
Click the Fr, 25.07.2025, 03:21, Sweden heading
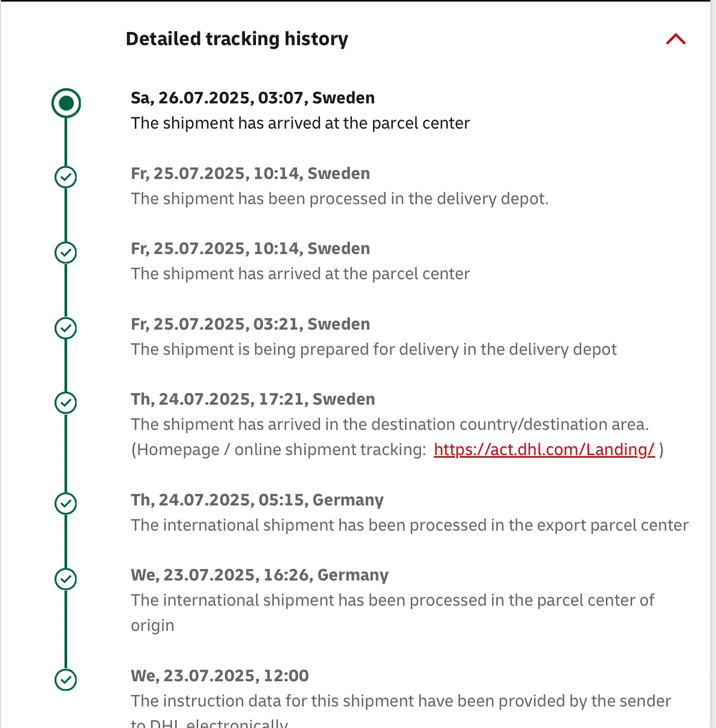pyautogui.click(x=250, y=324)
